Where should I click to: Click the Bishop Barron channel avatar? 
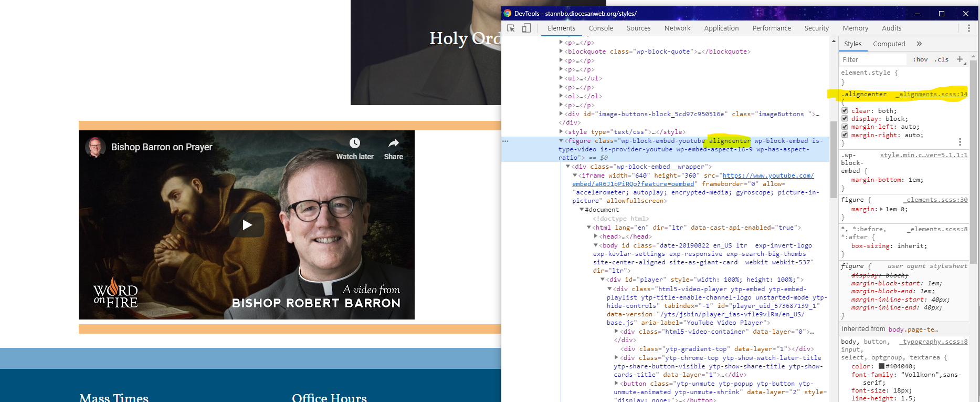96,147
